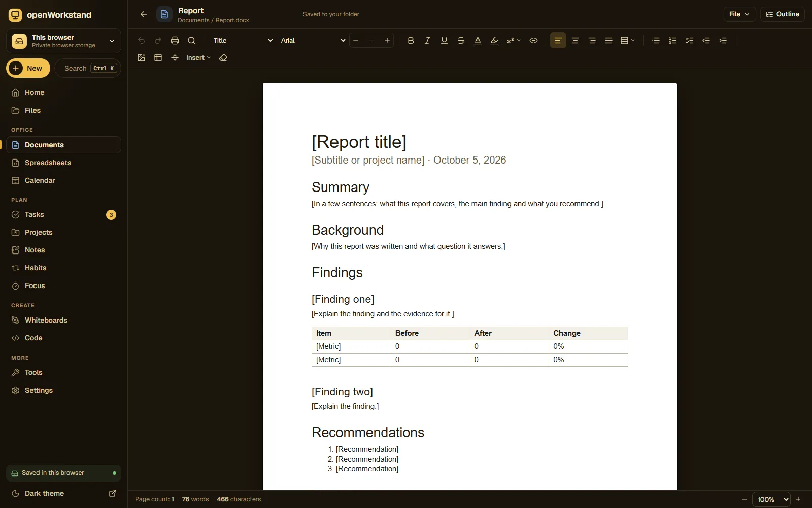Open find with the magnifier icon

point(192,41)
